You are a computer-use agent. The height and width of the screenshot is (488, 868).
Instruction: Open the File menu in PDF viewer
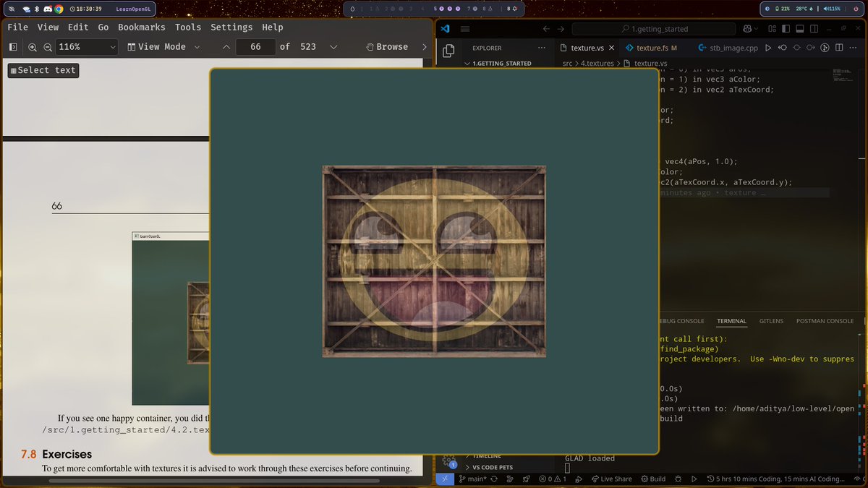coord(17,27)
